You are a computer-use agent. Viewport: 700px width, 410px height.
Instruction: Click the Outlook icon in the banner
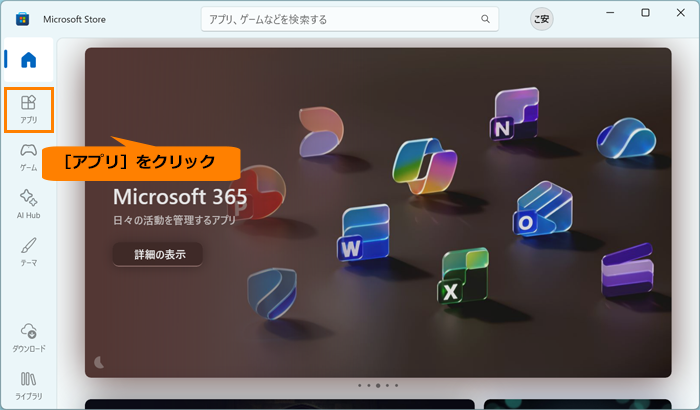pos(542,210)
